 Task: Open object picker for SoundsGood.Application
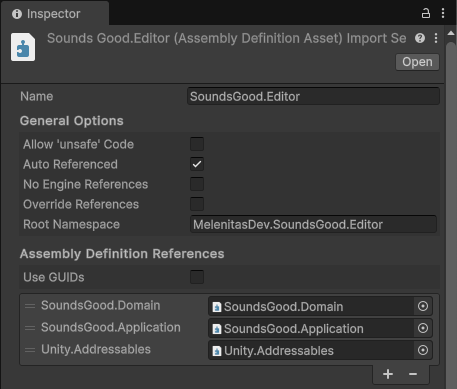pyautogui.click(x=423, y=328)
